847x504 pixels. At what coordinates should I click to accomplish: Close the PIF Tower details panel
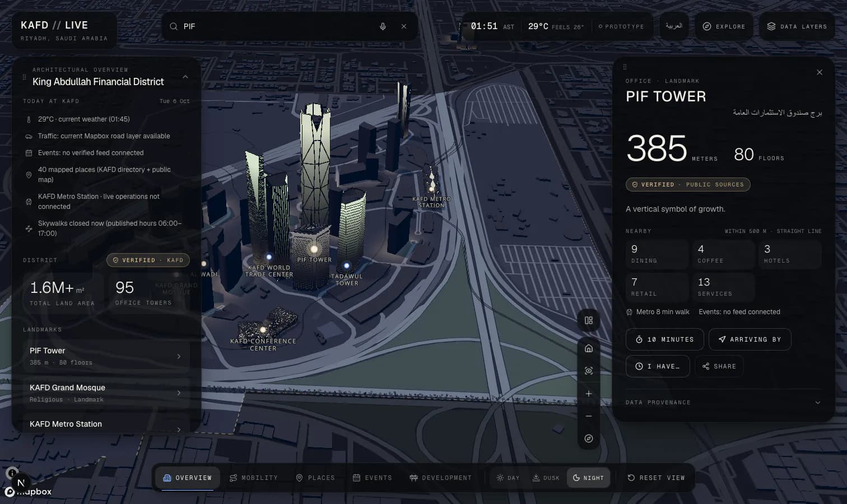click(x=820, y=72)
